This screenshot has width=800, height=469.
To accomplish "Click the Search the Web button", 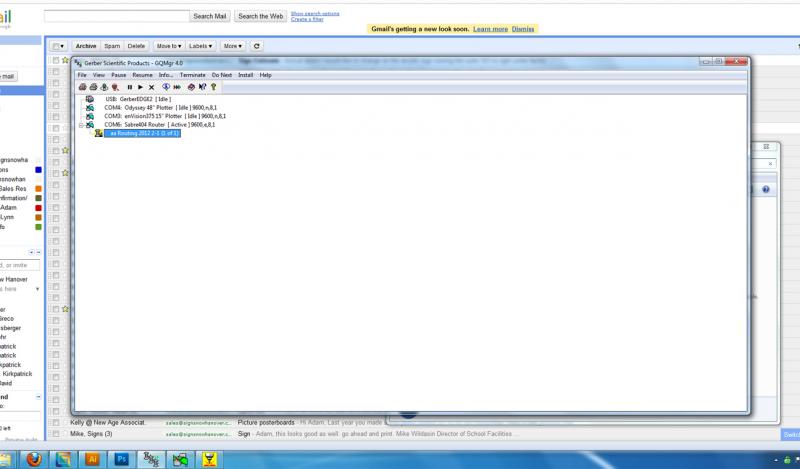I will [x=261, y=16].
